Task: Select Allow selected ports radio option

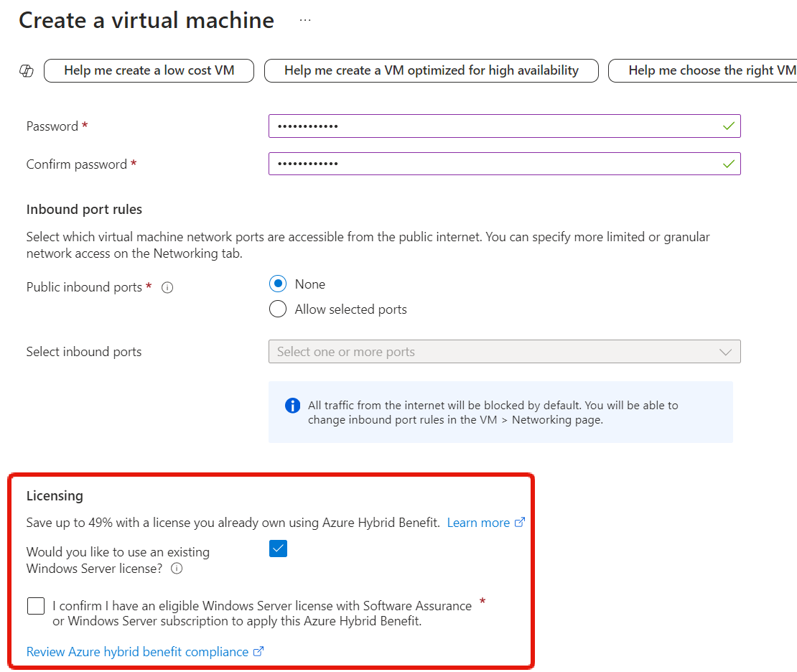Action: click(x=278, y=309)
